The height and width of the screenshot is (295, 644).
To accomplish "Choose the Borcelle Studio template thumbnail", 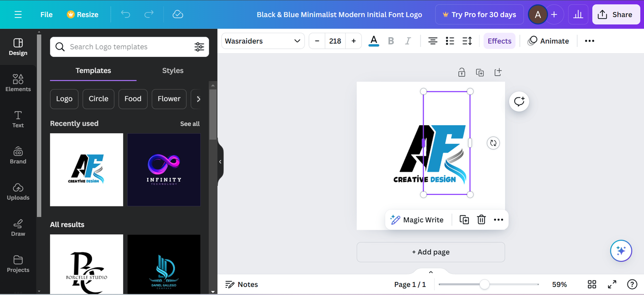I will (87, 264).
